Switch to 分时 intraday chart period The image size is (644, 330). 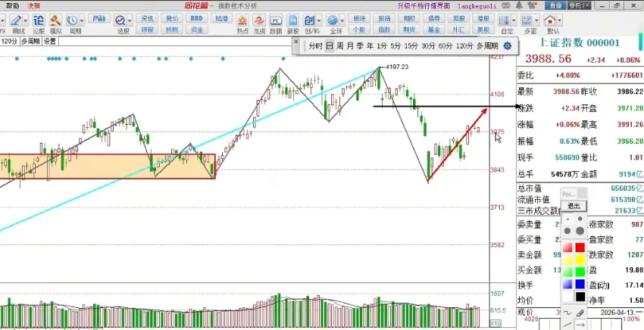(315, 46)
